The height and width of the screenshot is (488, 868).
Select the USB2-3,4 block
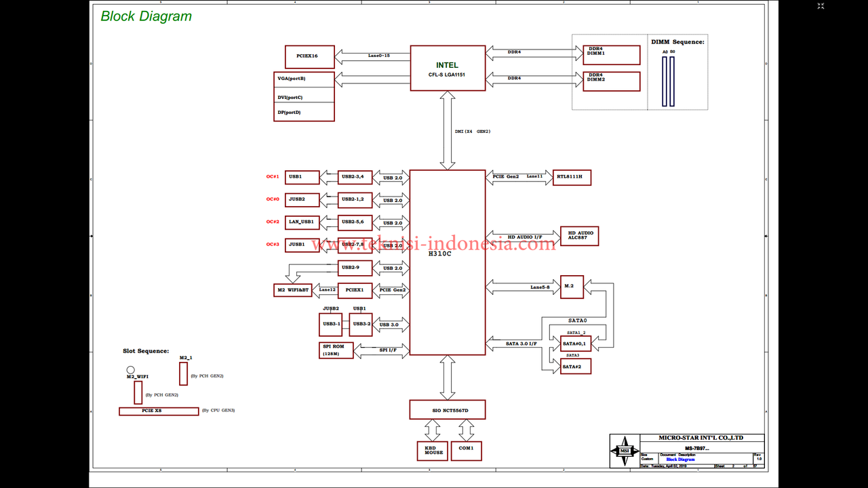(x=355, y=177)
